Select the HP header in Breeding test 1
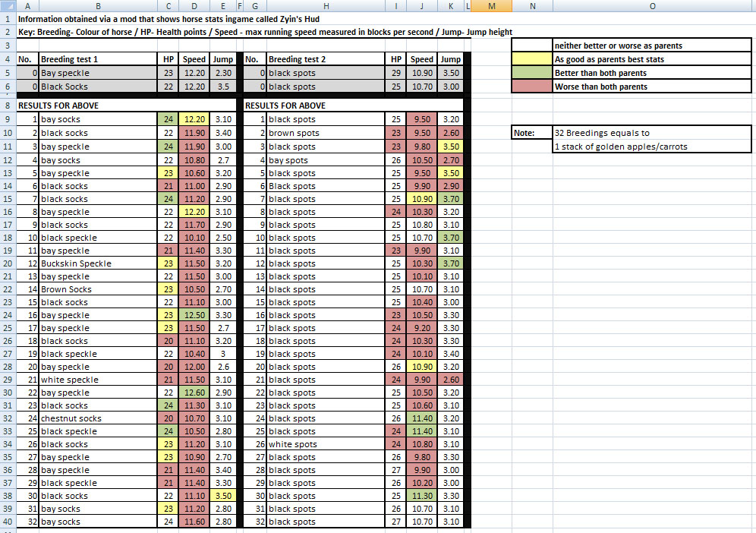756x533 pixels. coord(169,59)
